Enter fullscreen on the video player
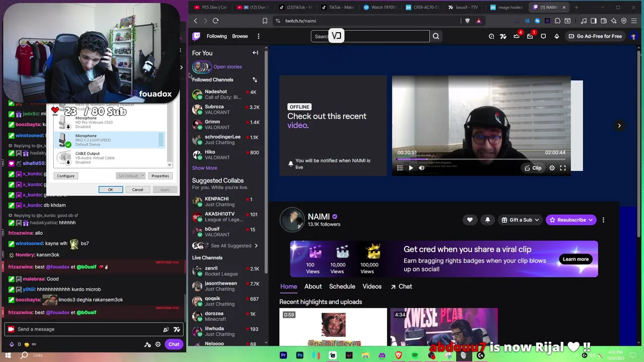 tap(563, 168)
